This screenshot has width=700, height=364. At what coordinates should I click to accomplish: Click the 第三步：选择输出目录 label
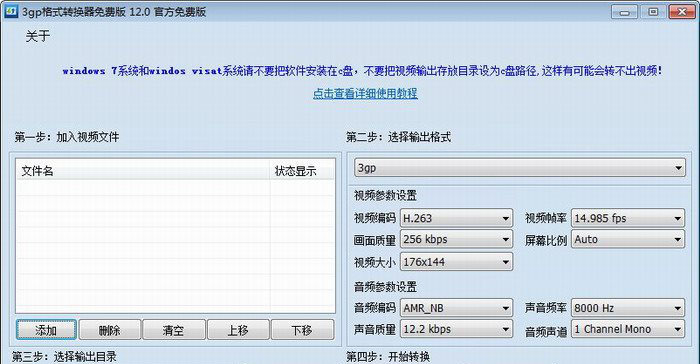[x=64, y=356]
